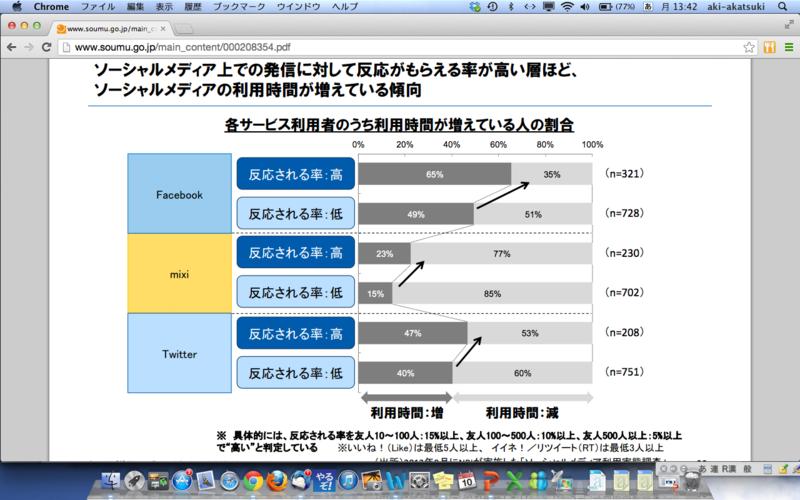Open the Wi-Fi status menu
Image resolution: width=800 pixels, height=500 pixels.
click(x=567, y=7)
